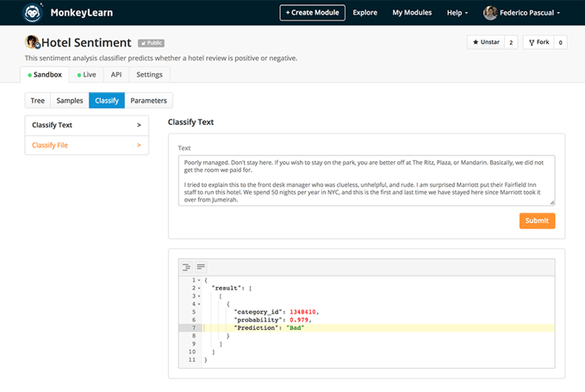Click the fork count 0

[560, 42]
